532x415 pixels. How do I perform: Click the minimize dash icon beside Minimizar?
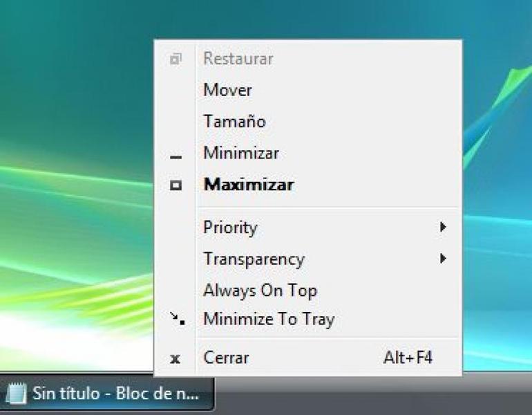pyautogui.click(x=175, y=157)
